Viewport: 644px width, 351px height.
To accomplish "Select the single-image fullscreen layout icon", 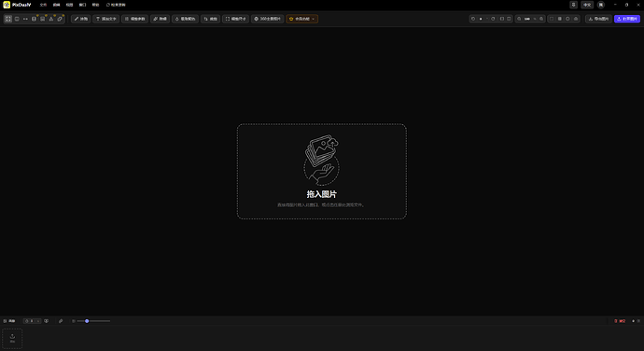I will (x=8, y=19).
